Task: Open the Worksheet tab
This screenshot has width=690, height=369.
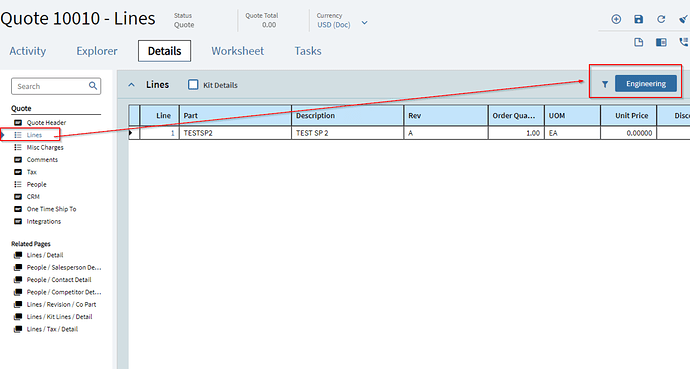Action: coord(238,51)
